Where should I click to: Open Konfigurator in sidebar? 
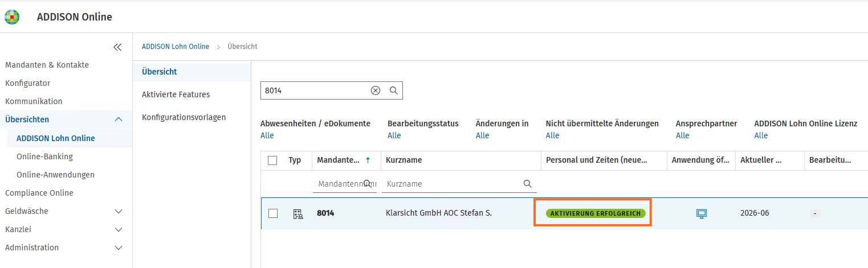coord(27,83)
